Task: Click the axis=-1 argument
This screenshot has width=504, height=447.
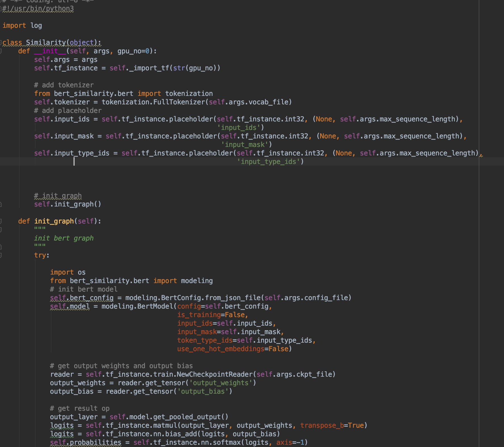Action: pos(290,442)
